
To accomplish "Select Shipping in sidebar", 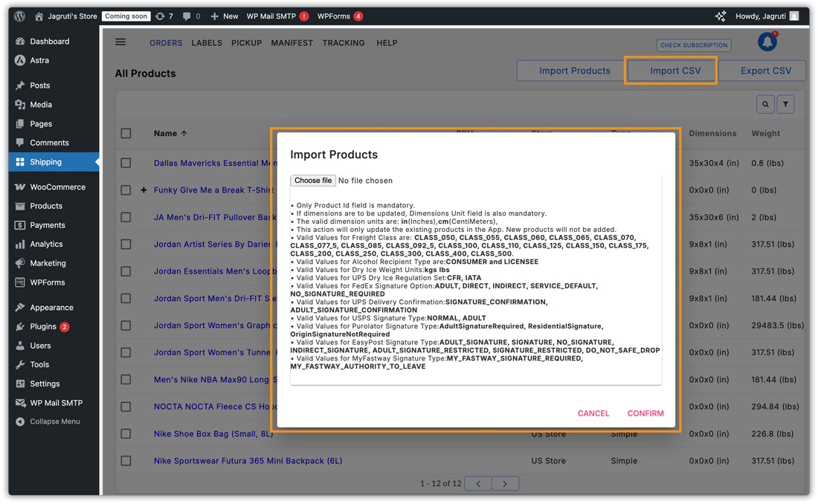I will 54,162.
